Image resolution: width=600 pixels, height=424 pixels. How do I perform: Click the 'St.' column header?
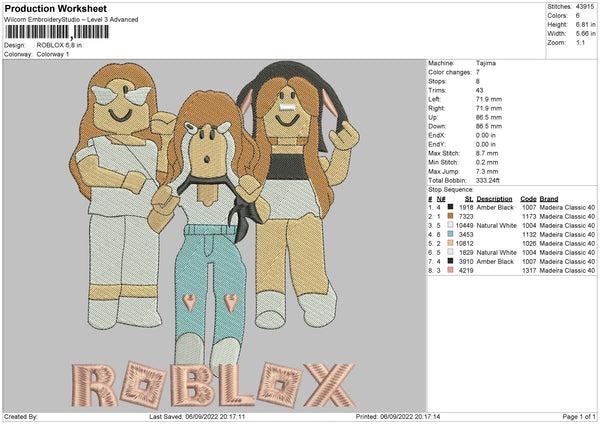point(469,199)
